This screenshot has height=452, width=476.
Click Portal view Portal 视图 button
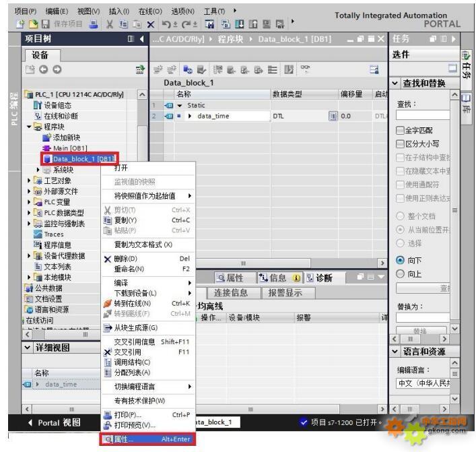[x=55, y=422]
